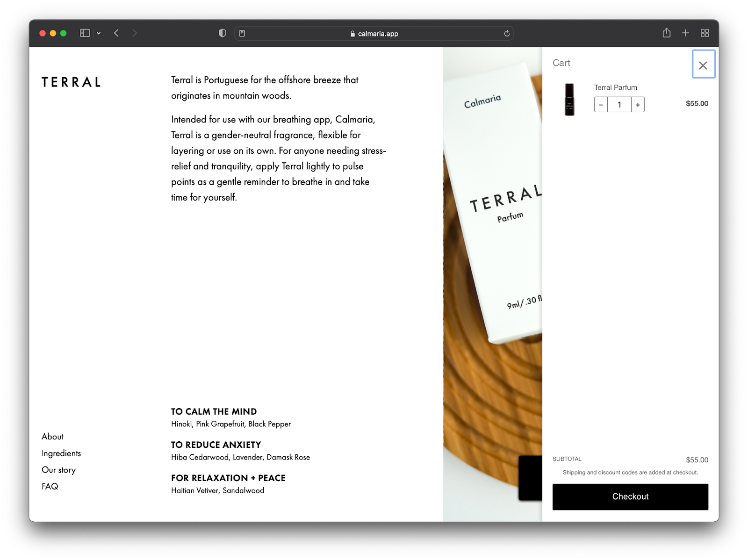Open the About page link
The height and width of the screenshot is (560, 748).
52,437
